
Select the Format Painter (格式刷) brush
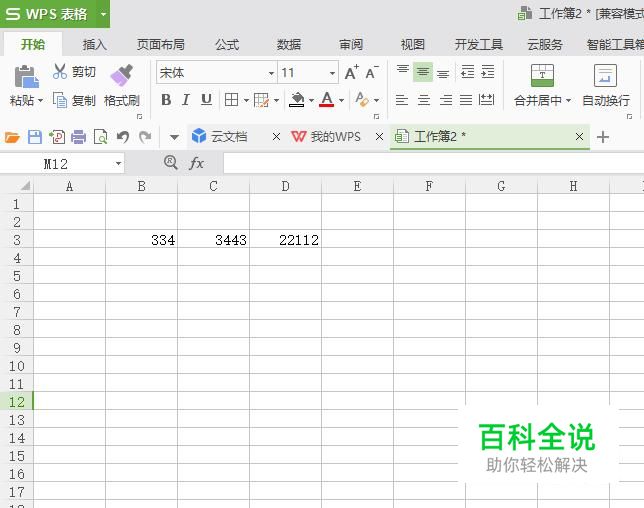122,75
